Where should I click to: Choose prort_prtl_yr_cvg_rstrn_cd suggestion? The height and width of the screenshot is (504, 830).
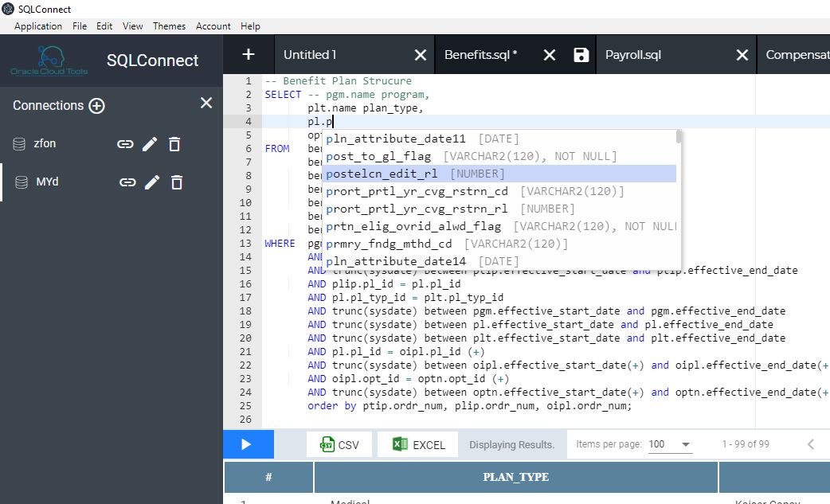coord(499,191)
